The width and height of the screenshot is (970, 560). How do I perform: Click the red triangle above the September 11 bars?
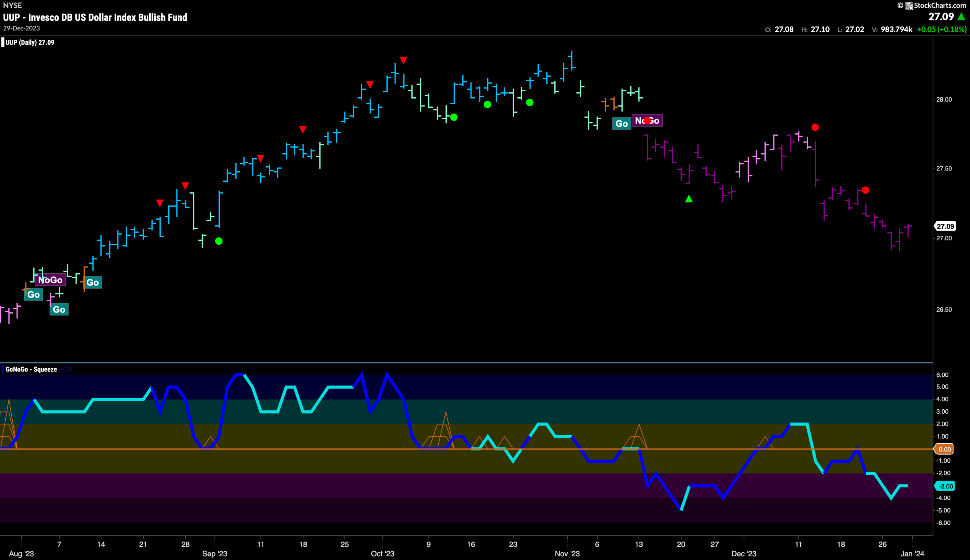[x=260, y=159]
